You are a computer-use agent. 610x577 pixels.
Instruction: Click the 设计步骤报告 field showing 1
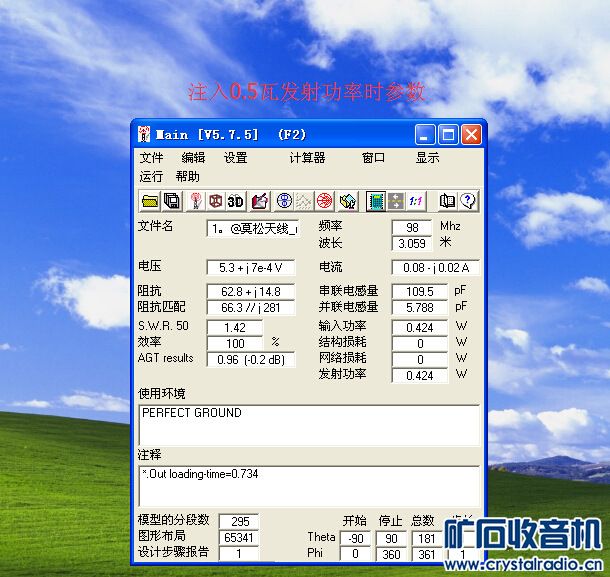239,553
